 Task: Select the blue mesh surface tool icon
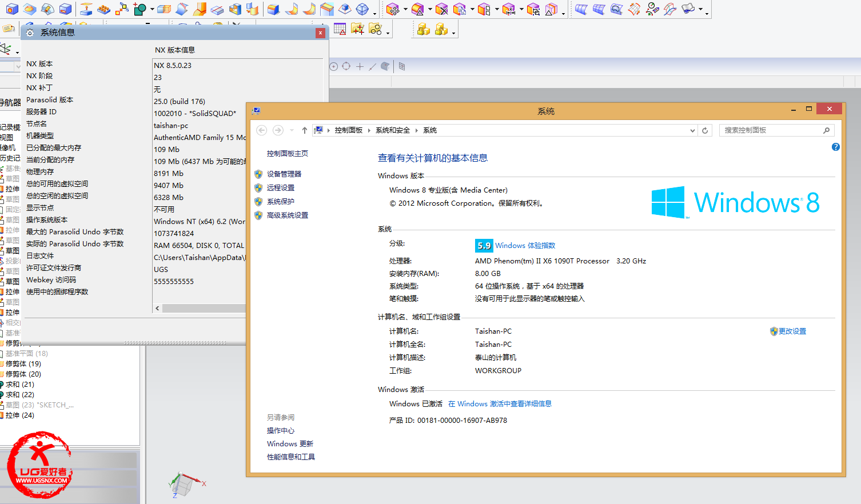coord(599,9)
